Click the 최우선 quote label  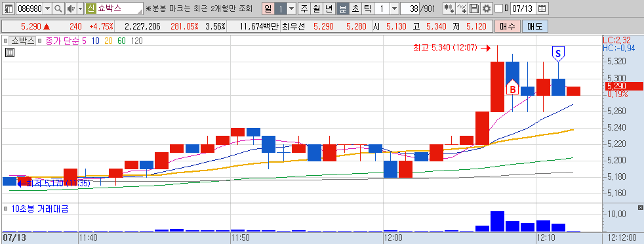(293, 27)
